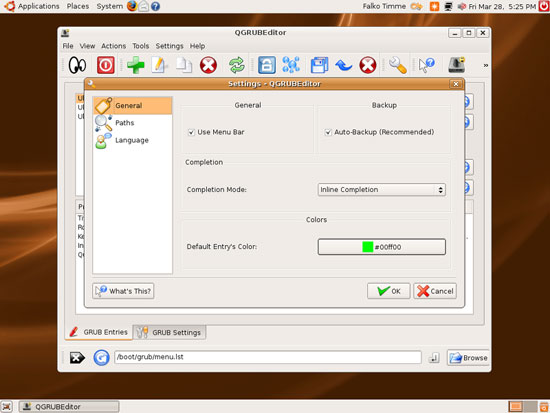Uncheck Auto-Backup (Recommended) checkbox
Screen dimensions: 550x413
[328, 132]
